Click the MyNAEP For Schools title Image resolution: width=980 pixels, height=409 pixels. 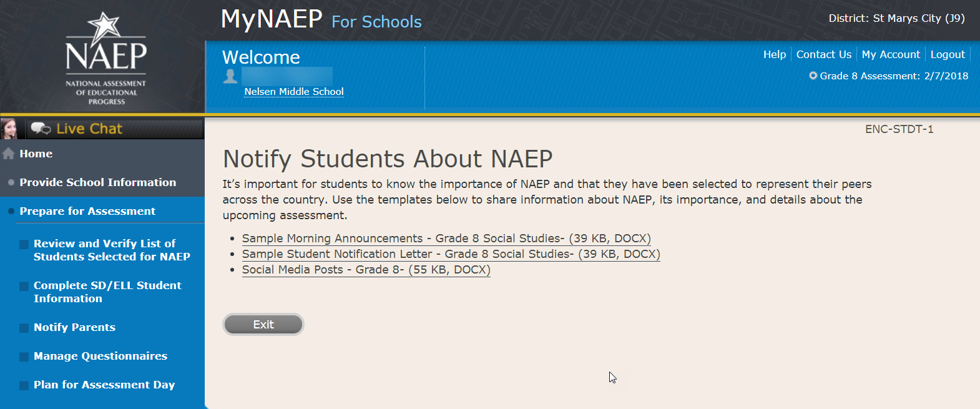(321, 19)
